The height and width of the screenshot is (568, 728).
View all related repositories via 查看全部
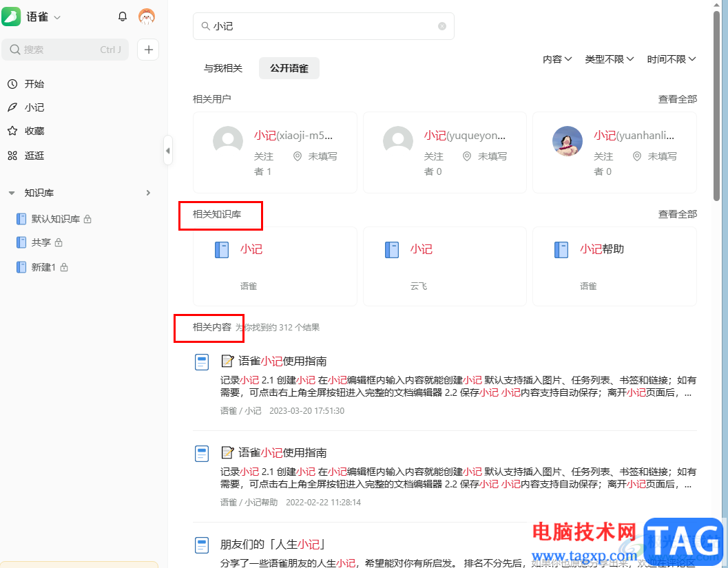[x=678, y=214]
